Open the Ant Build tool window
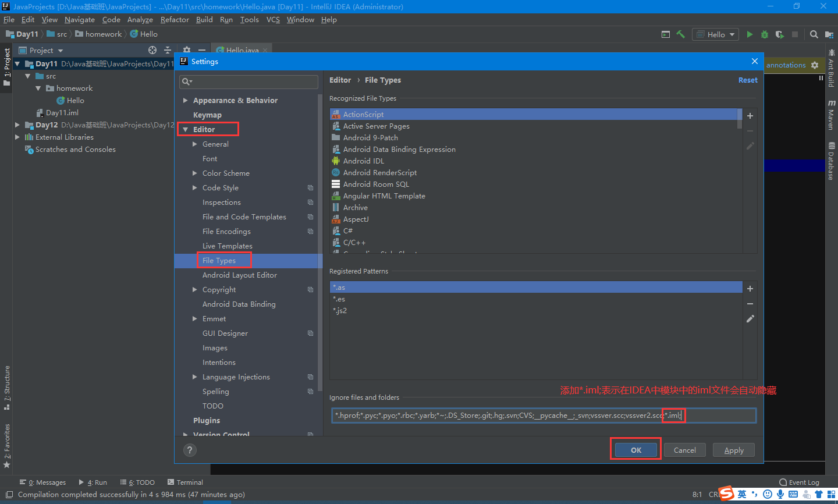 coord(831,68)
